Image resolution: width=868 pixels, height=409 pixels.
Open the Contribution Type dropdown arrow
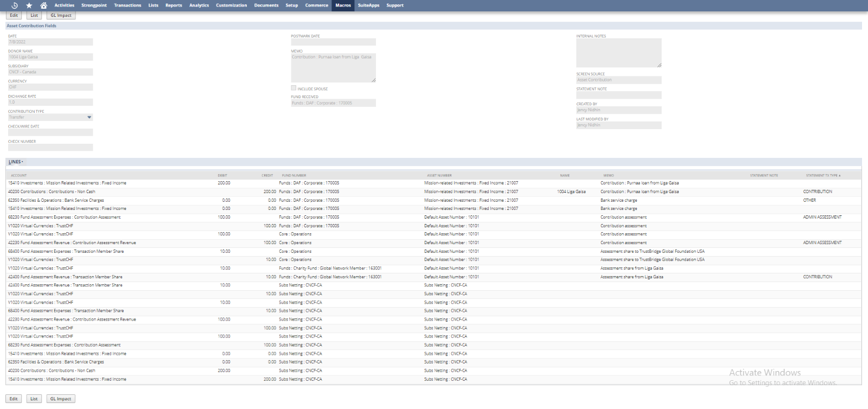tap(89, 117)
